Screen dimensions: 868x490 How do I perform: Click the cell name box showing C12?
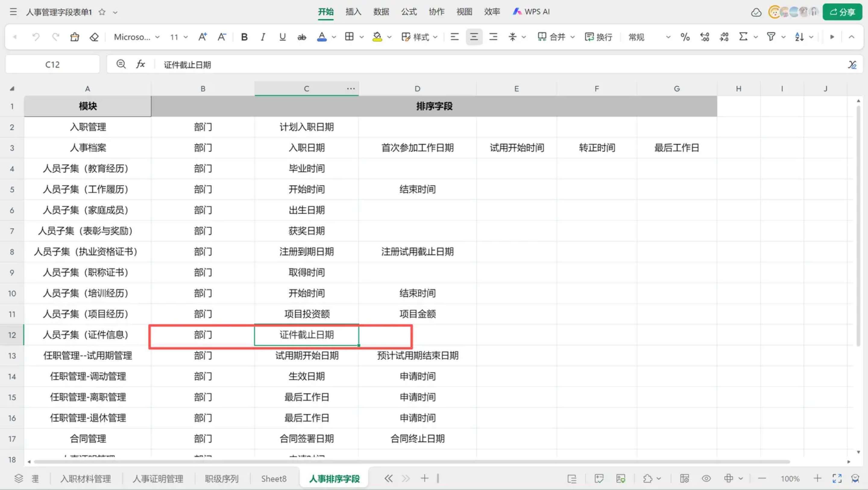[x=52, y=64]
